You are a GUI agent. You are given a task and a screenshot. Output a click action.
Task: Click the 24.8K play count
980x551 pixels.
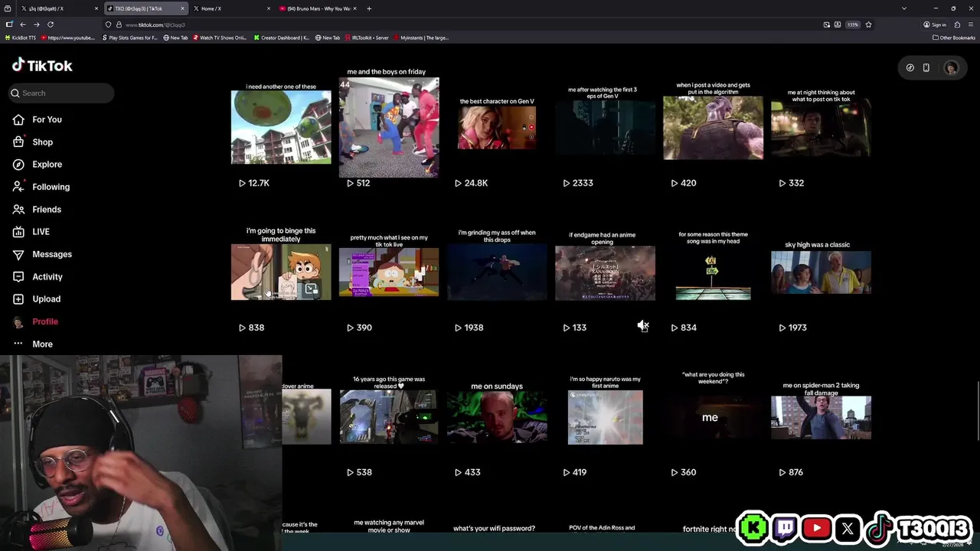click(x=471, y=183)
